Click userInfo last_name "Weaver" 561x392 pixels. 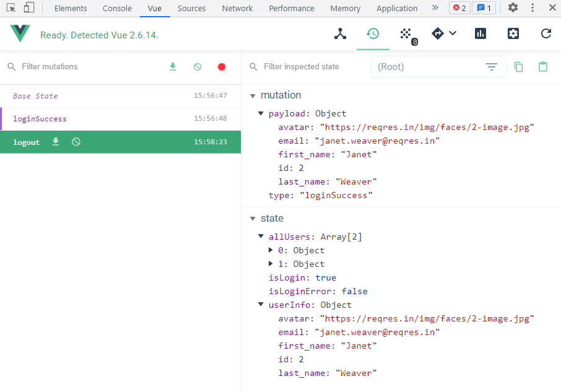pyautogui.click(x=356, y=373)
